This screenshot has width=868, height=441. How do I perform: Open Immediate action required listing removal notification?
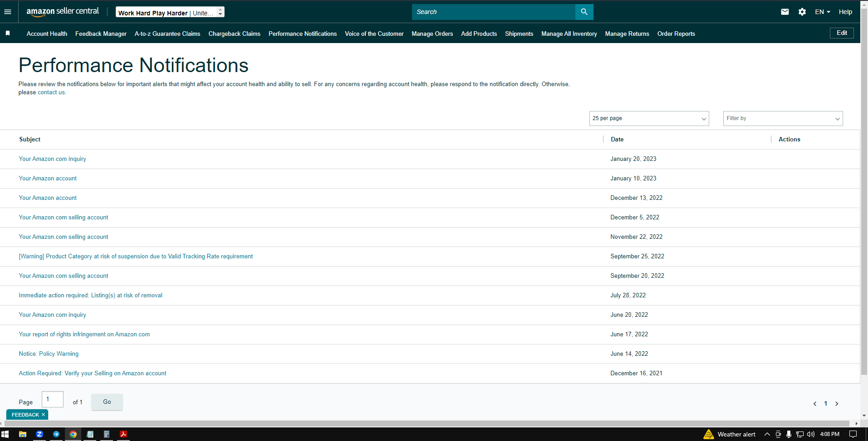pyautogui.click(x=90, y=296)
